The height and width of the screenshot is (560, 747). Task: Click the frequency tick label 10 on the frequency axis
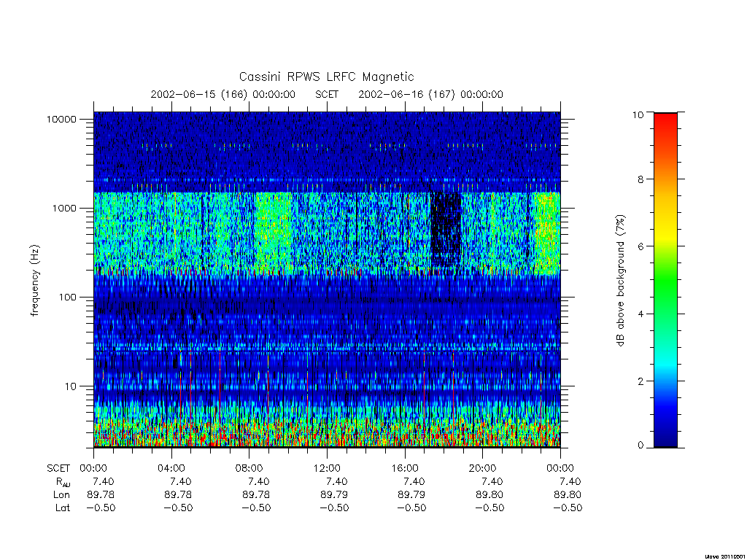[71, 386]
